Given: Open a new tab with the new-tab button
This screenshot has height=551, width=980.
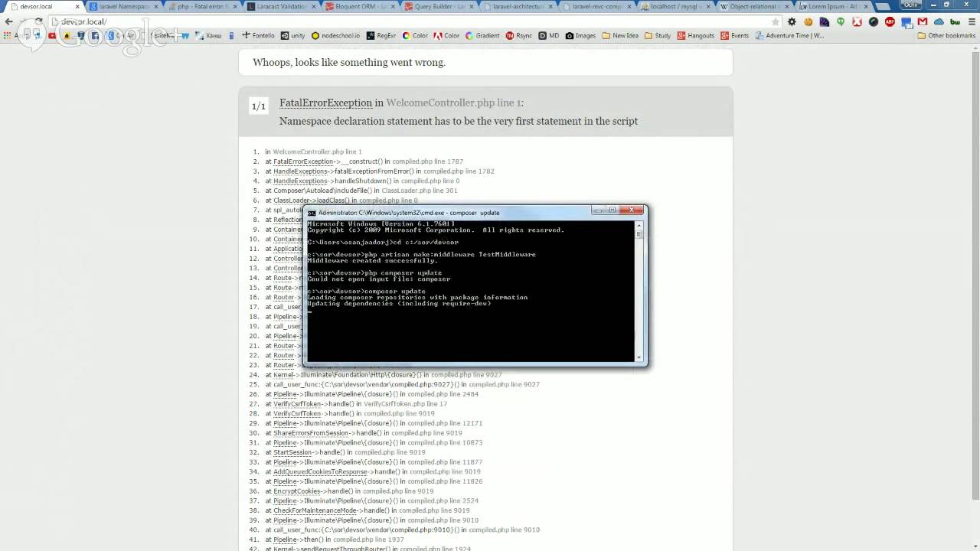Looking at the screenshot, I should (882, 7).
